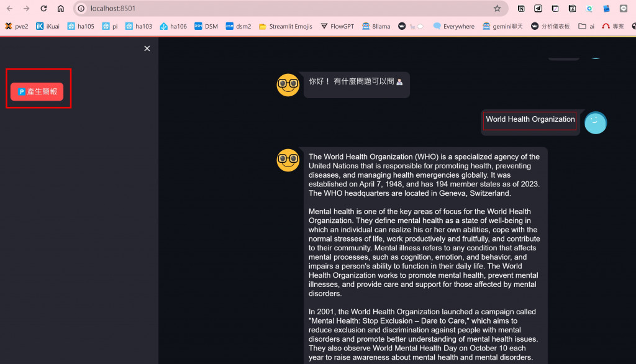Image resolution: width=636 pixels, height=364 pixels.
Task: Open the 8llama bookmark
Action: pos(376,26)
